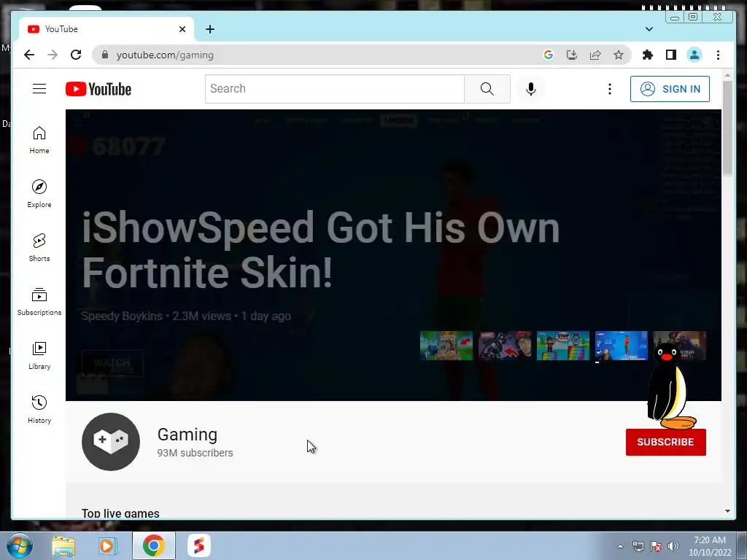
Task: Open the YouTube hamburger guide menu
Action: point(39,88)
